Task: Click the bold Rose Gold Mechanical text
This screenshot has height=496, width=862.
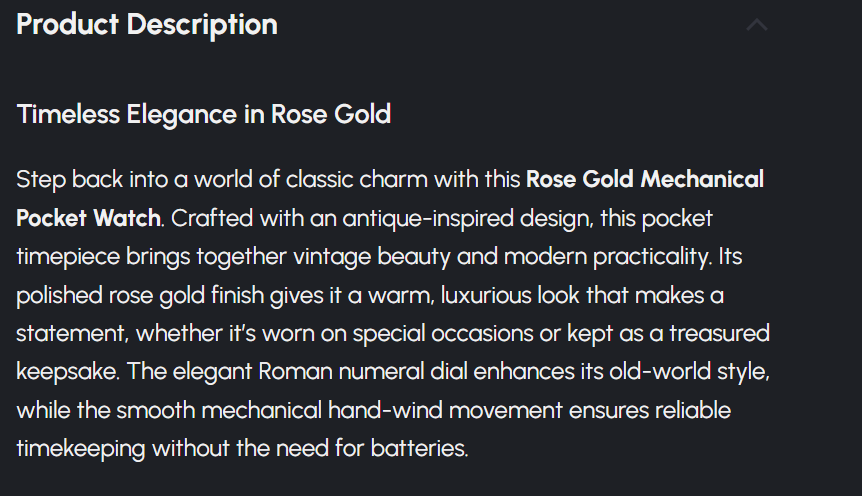Action: point(645,180)
